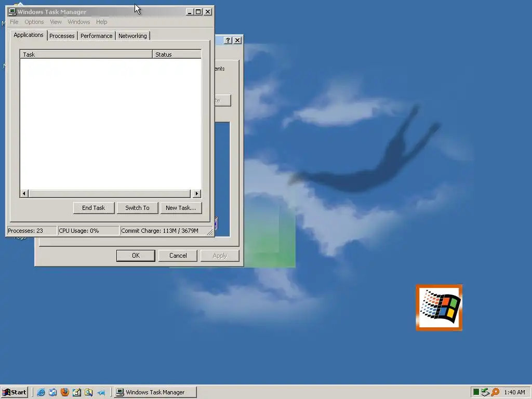This screenshot has width=532, height=399.
Task: Click the Safely Remove Hardware tray icon
Action: (486, 392)
